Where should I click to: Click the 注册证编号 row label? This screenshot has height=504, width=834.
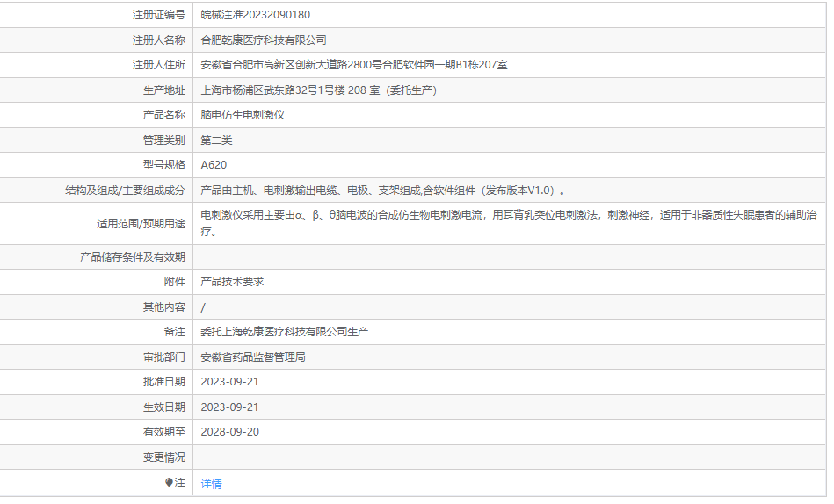tap(158, 15)
